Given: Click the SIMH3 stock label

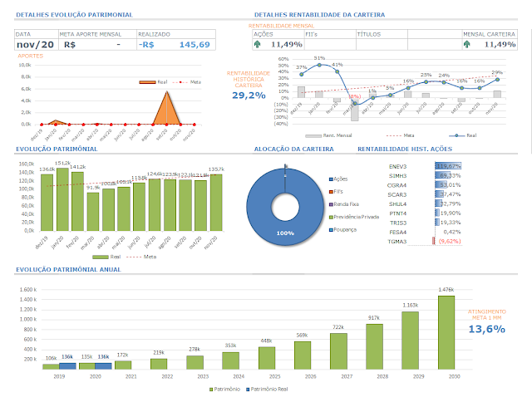Looking at the screenshot, I should 397,176.
